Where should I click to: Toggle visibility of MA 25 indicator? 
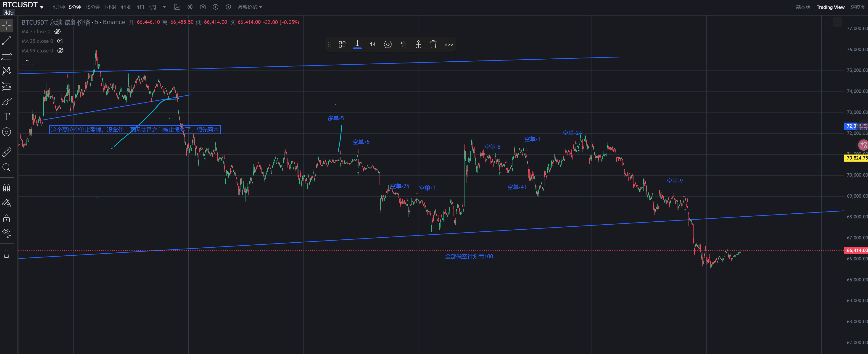click(x=60, y=41)
